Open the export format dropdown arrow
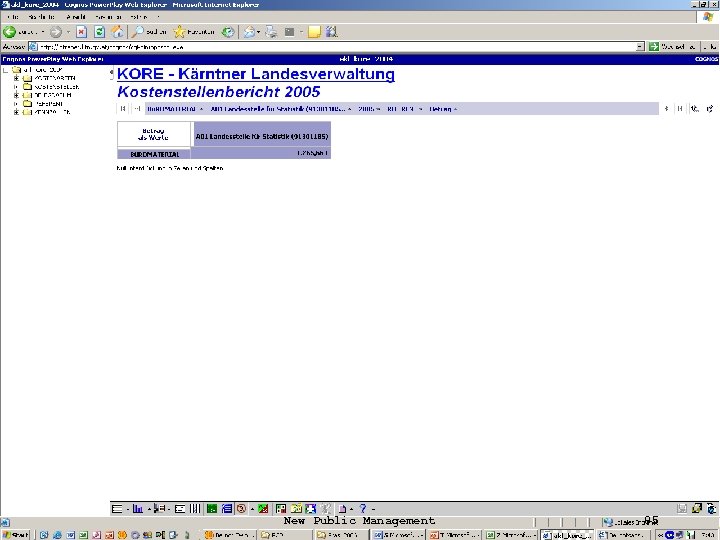The width and height of the screenshot is (720, 540). (x=351, y=509)
